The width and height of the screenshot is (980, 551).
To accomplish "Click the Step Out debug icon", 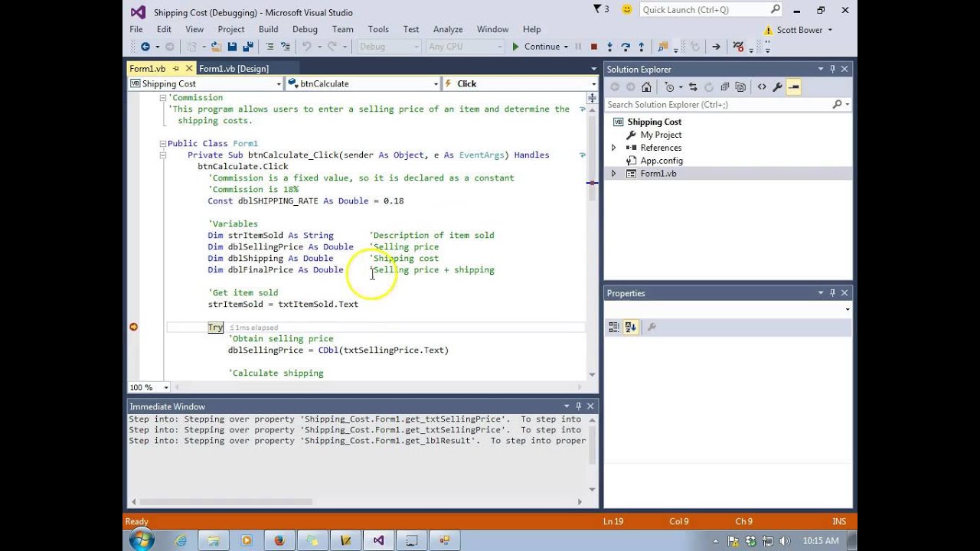I will pyautogui.click(x=641, y=47).
